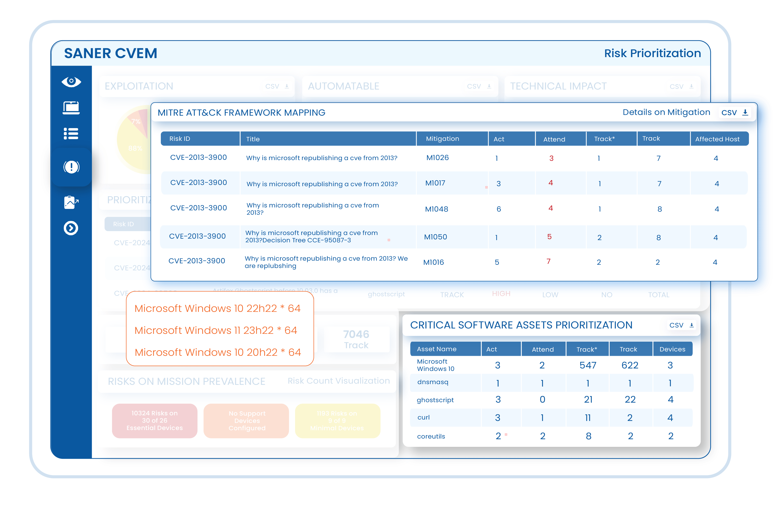This screenshot has height=532, width=779.
Task: Select Microsoft Windows 11 23h22 entry
Action: 216,330
